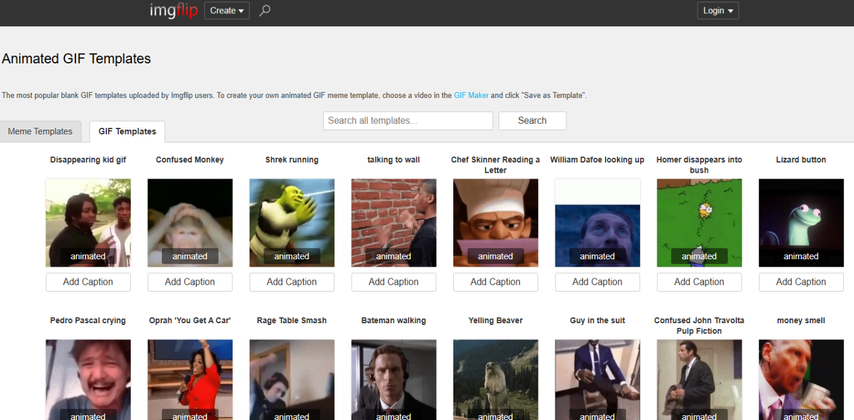This screenshot has height=420, width=854.
Task: Open the William Dafoe looking up thumbnail
Action: (597, 223)
